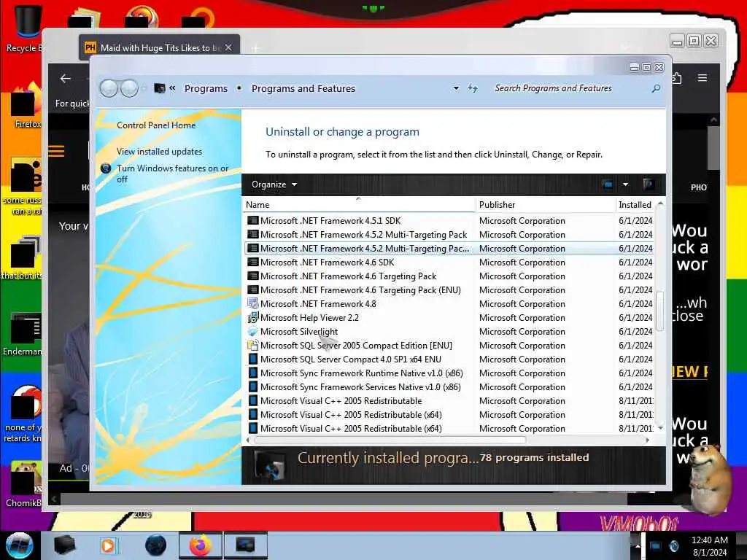747x560 pixels.
Task: Click the SQL Server 2005 Compact Edition icon
Action: [x=253, y=345]
